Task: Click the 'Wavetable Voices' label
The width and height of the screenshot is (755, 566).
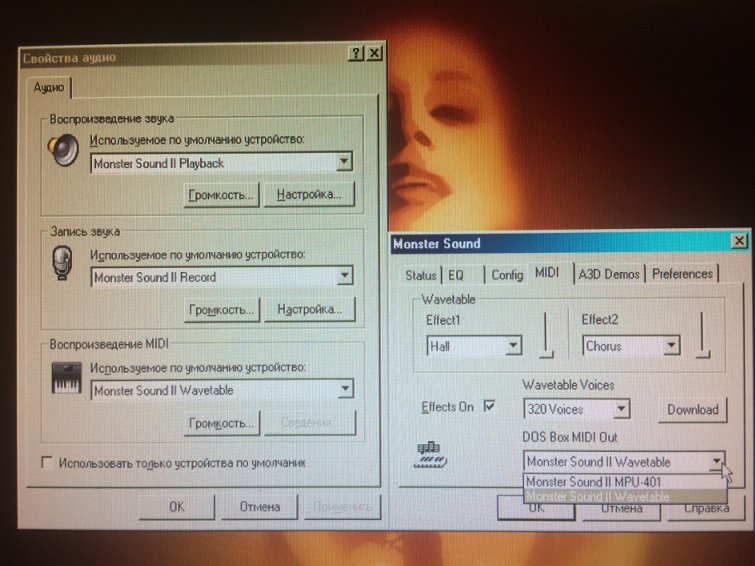Action: (568, 385)
